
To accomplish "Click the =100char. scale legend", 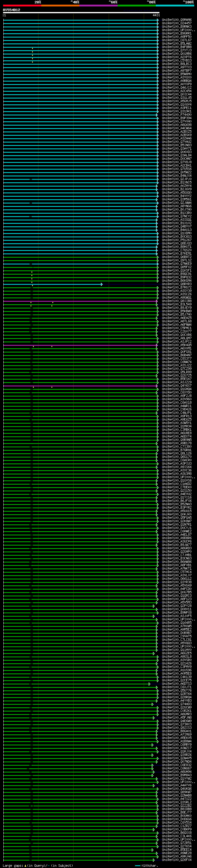I will point(147,865).
